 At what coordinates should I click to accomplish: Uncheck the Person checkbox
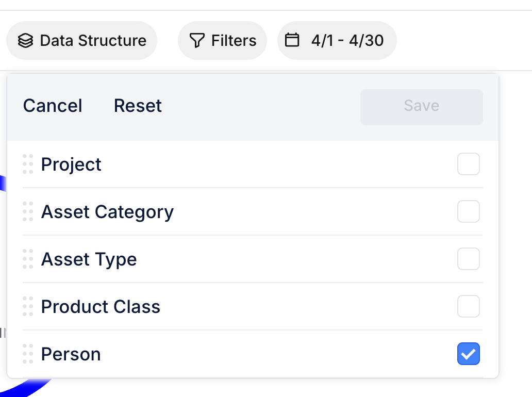[468, 354]
